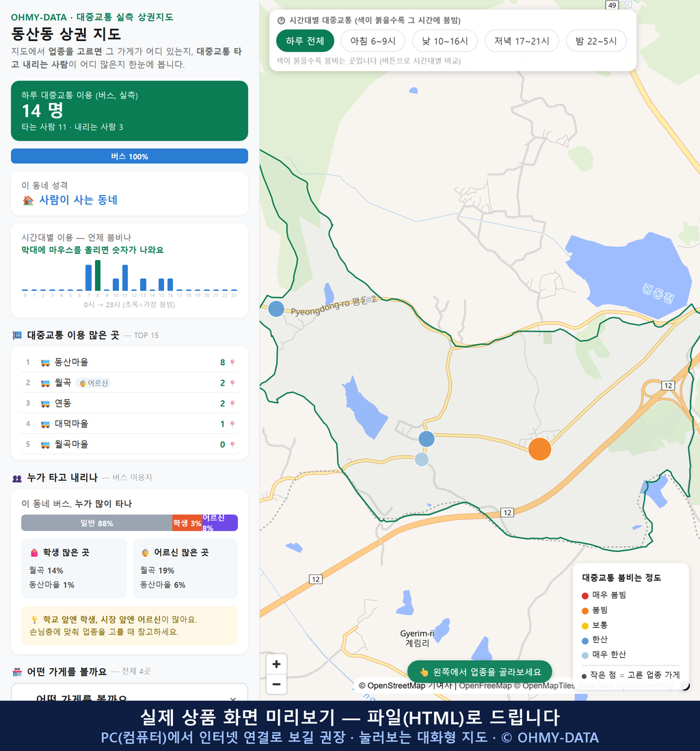Click the bus icon beside 대덕마을
This screenshot has height=751, width=700.
click(46, 424)
